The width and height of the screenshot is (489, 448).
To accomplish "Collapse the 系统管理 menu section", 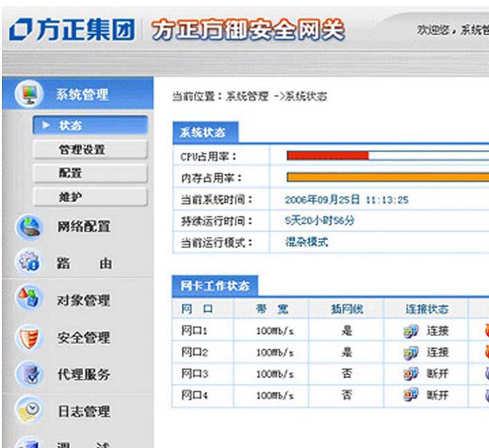I will [82, 95].
